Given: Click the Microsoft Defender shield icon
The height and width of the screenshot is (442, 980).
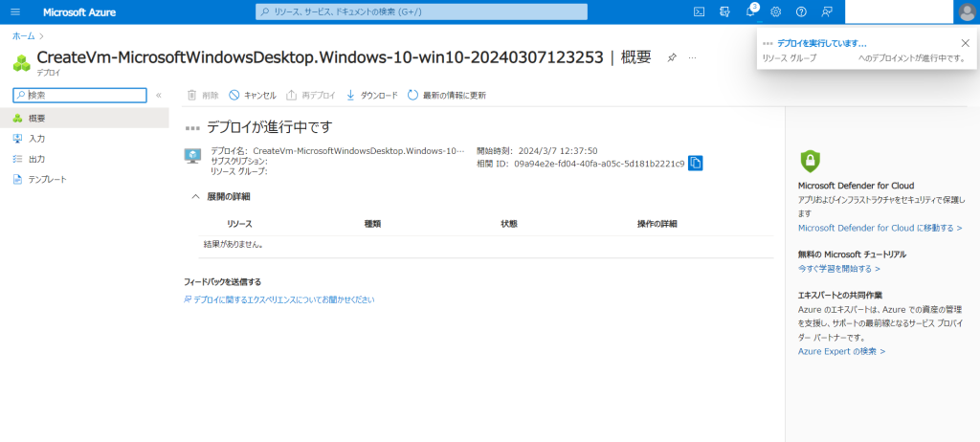Looking at the screenshot, I should [x=811, y=161].
